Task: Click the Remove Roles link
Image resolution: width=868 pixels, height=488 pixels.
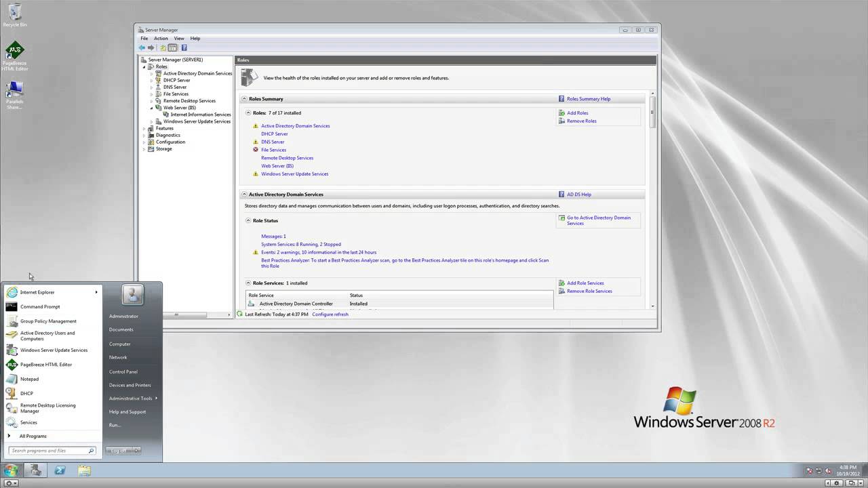Action: click(582, 121)
